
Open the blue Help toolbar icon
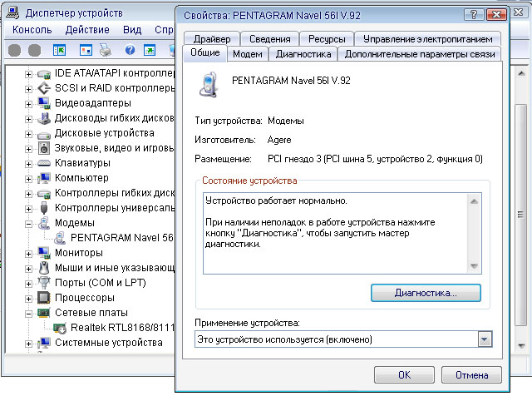point(130,50)
